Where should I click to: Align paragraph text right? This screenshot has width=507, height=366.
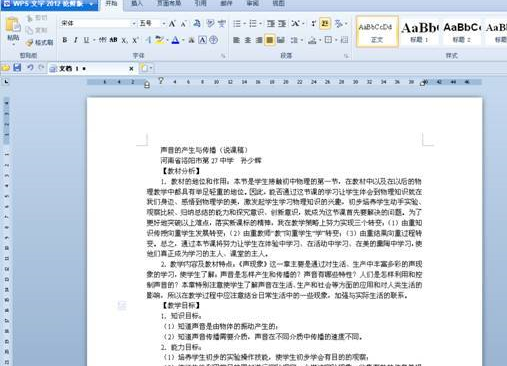(x=259, y=40)
